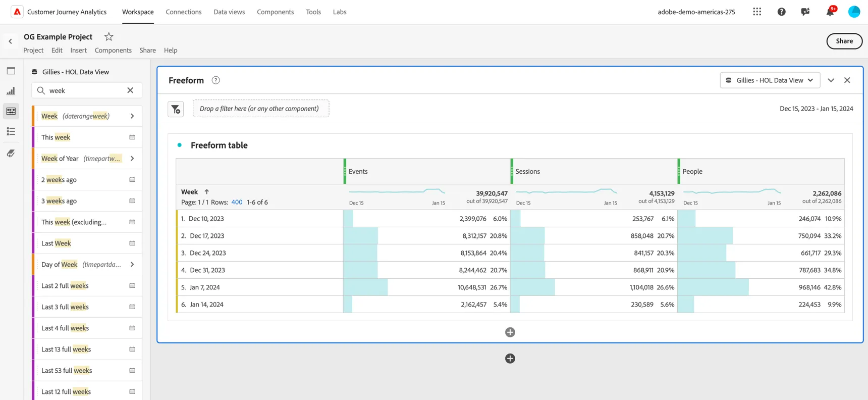The image size is (868, 400).
Task: Open the Insert menu
Action: point(78,50)
